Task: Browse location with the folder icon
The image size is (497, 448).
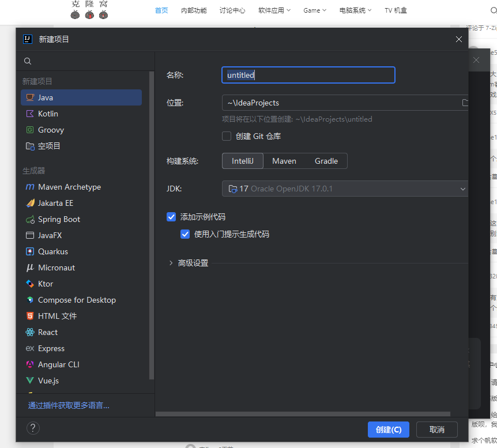Action: (x=465, y=103)
